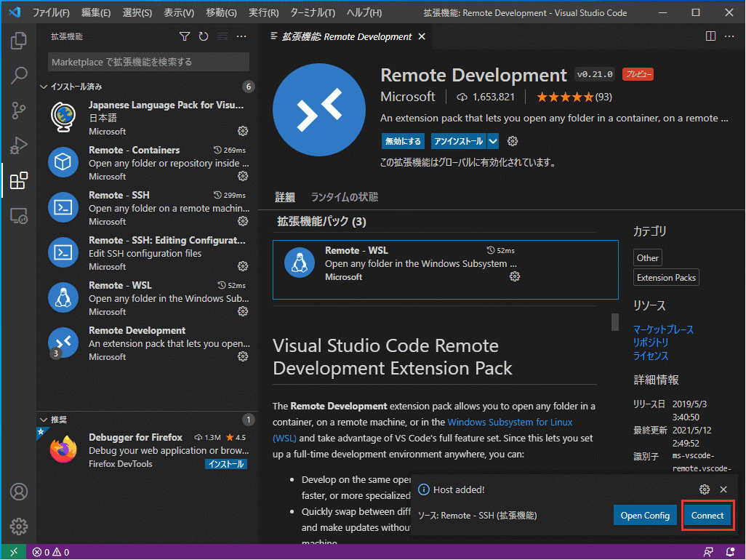Clear extensions search results icon
This screenshot has width=746, height=560.
(222, 36)
